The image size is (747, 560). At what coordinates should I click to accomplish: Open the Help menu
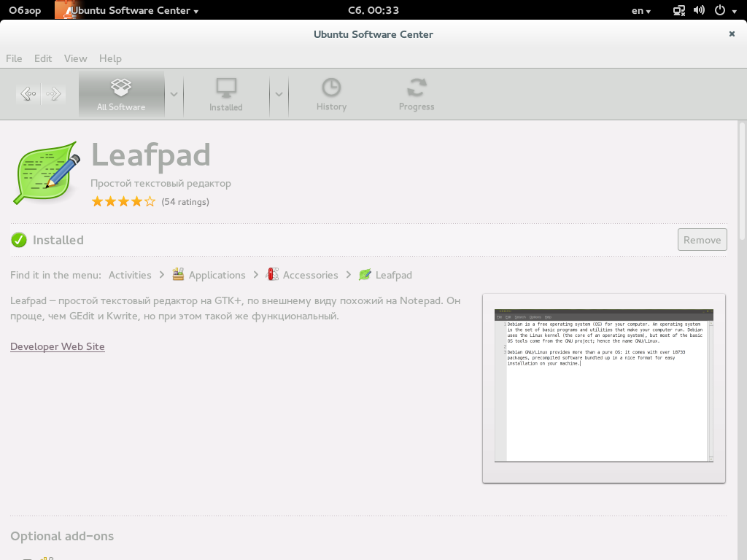111,58
